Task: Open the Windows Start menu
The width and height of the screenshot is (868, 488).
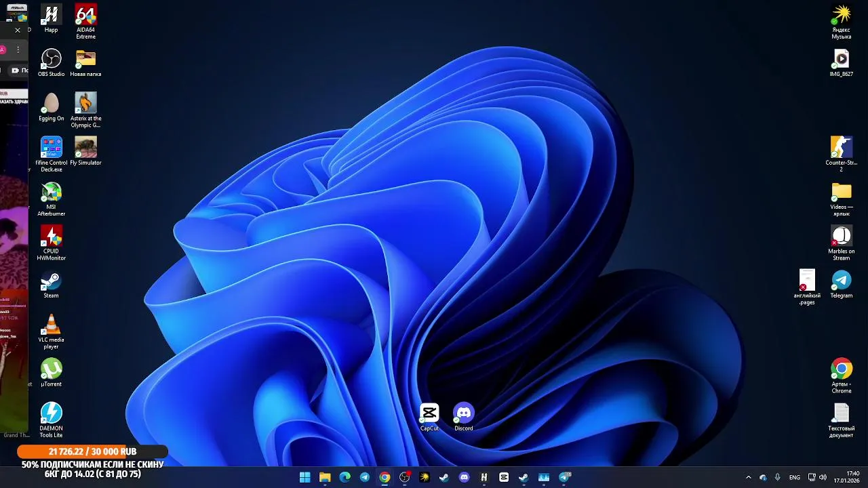Action: click(305, 477)
